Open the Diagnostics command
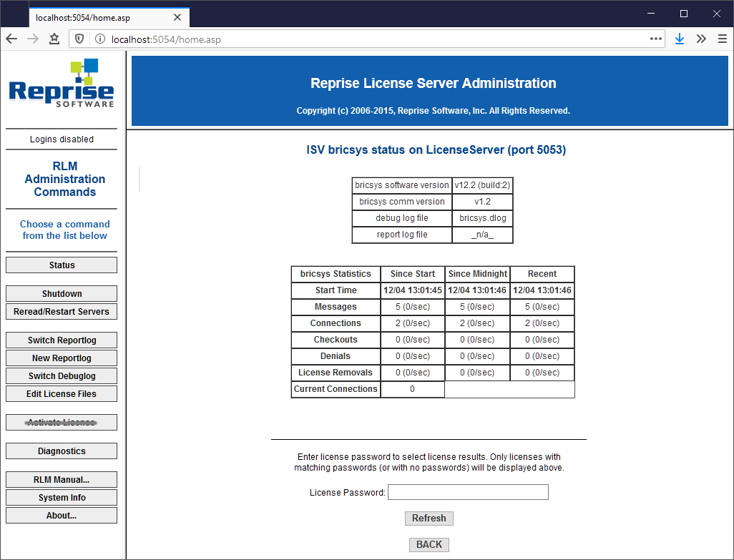 pyautogui.click(x=62, y=451)
